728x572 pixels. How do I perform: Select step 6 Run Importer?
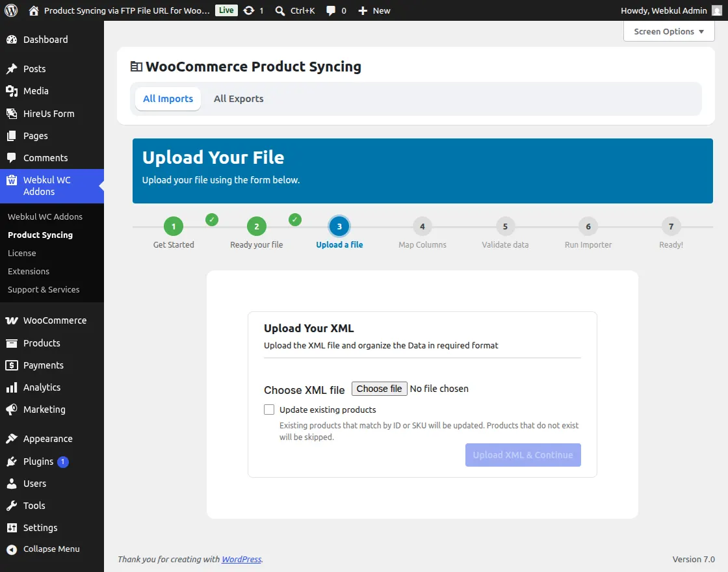[x=588, y=227]
